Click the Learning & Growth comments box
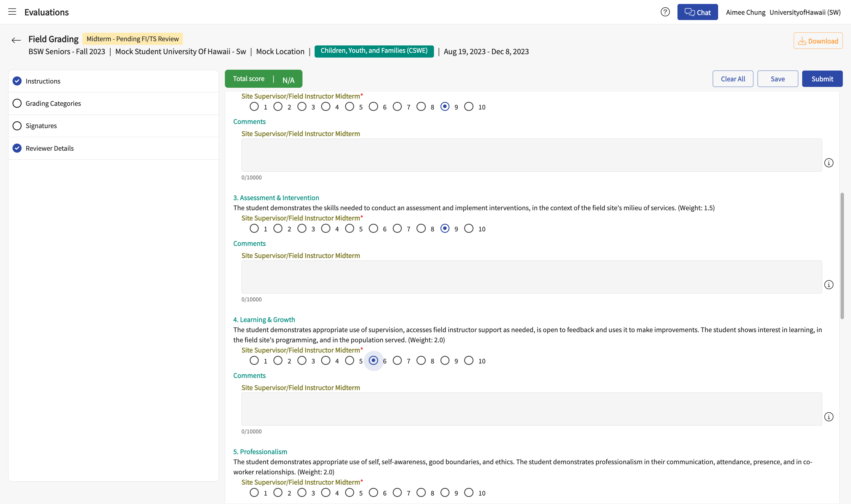 (x=531, y=409)
